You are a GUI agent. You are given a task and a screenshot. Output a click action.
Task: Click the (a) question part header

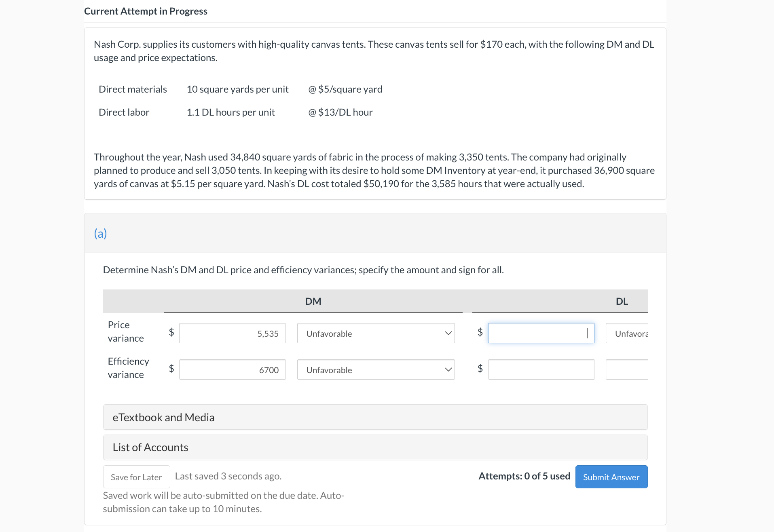coord(100,233)
